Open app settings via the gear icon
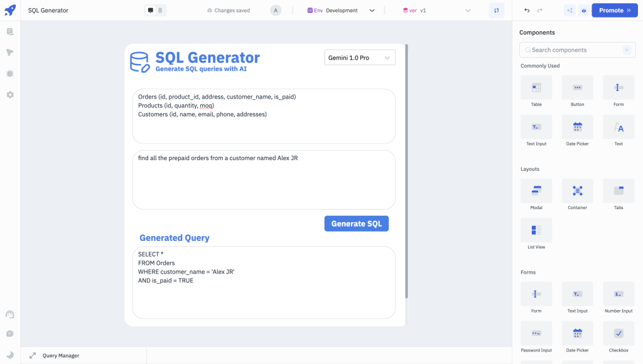Image resolution: width=643 pixels, height=364 pixels. tap(9, 95)
